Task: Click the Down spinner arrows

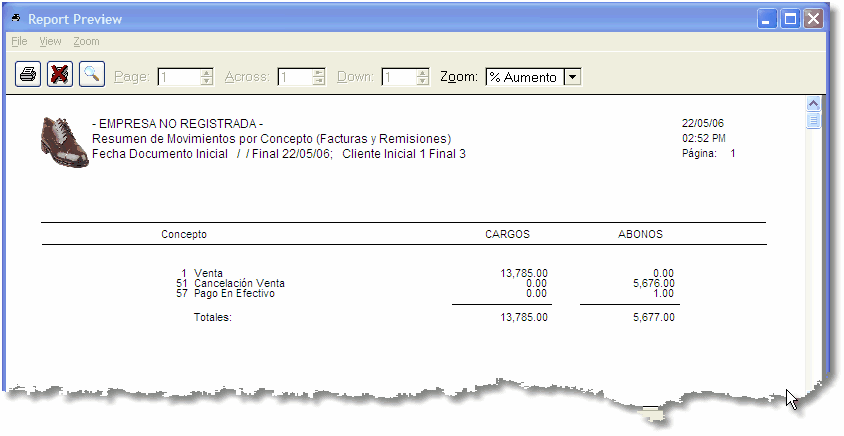Action: (x=422, y=77)
